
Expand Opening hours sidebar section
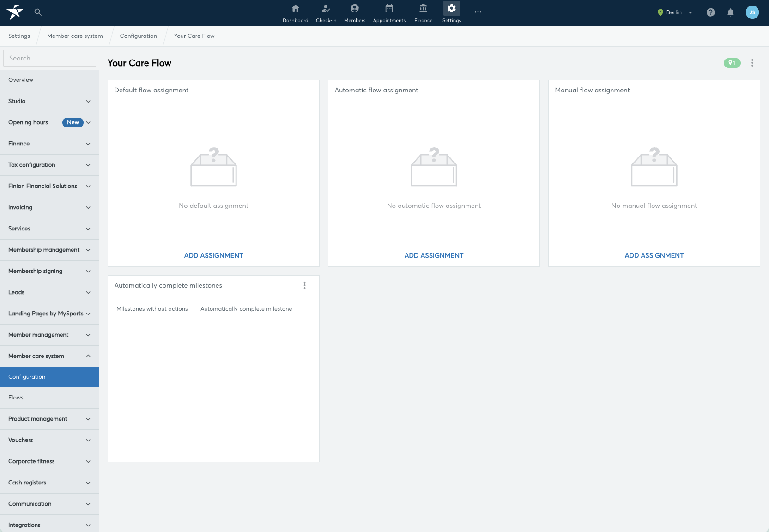(x=49, y=122)
